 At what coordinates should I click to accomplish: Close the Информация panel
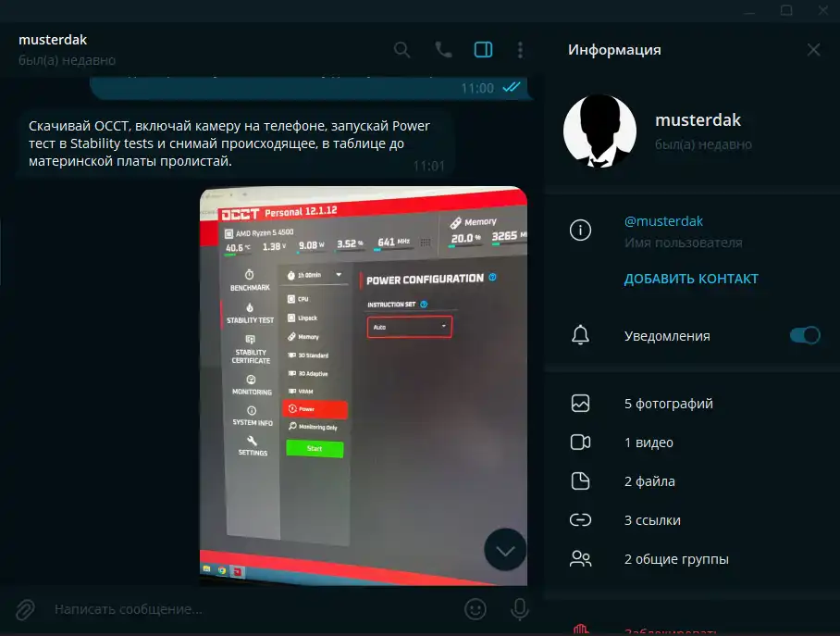[813, 50]
